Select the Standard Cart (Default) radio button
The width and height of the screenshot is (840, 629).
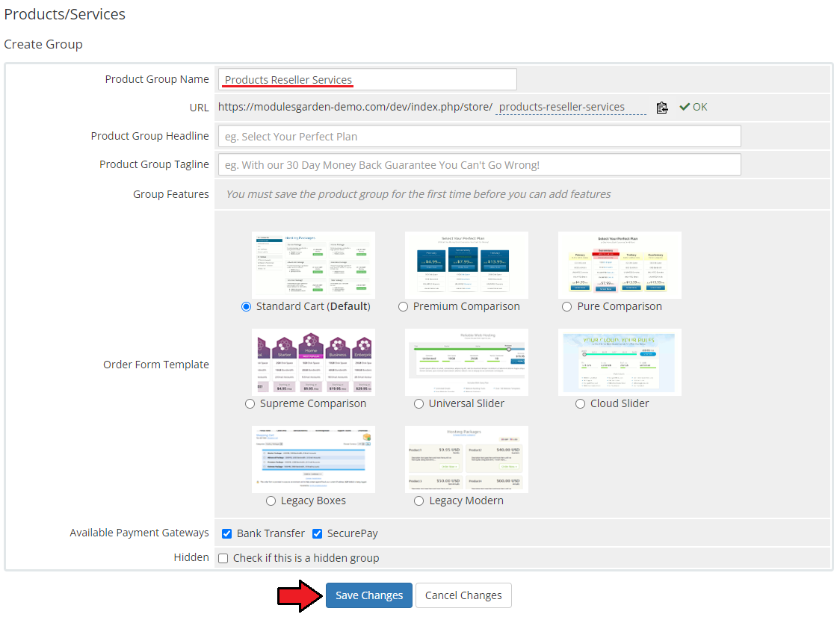246,307
